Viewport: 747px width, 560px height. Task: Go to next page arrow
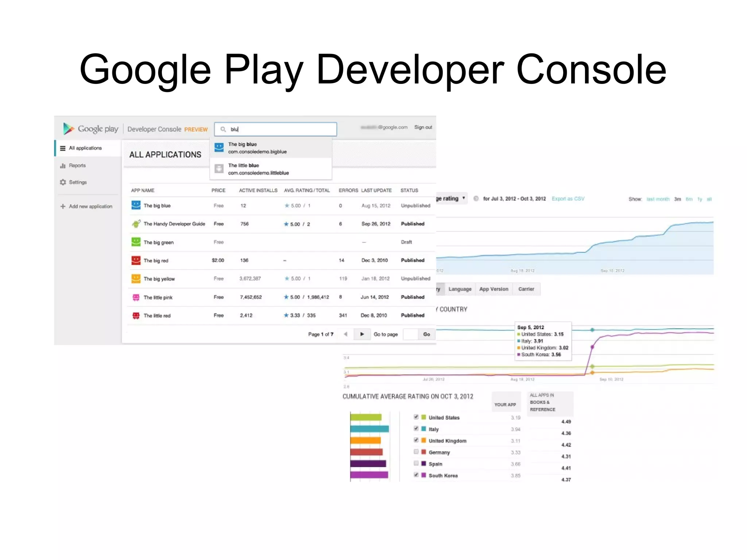tap(362, 334)
